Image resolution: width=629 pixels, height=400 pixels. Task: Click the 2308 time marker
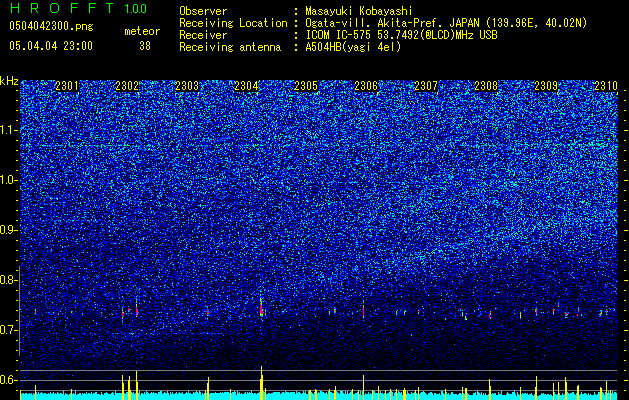coord(486,86)
